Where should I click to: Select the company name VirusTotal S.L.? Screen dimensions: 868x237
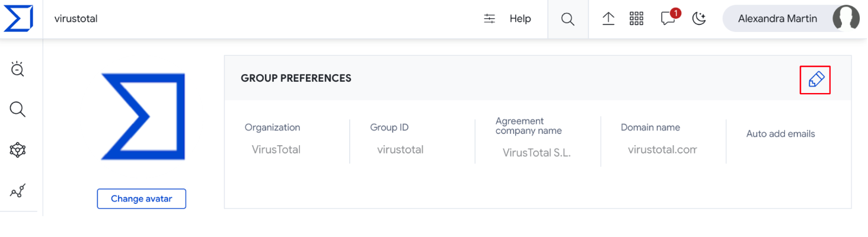coord(537,153)
